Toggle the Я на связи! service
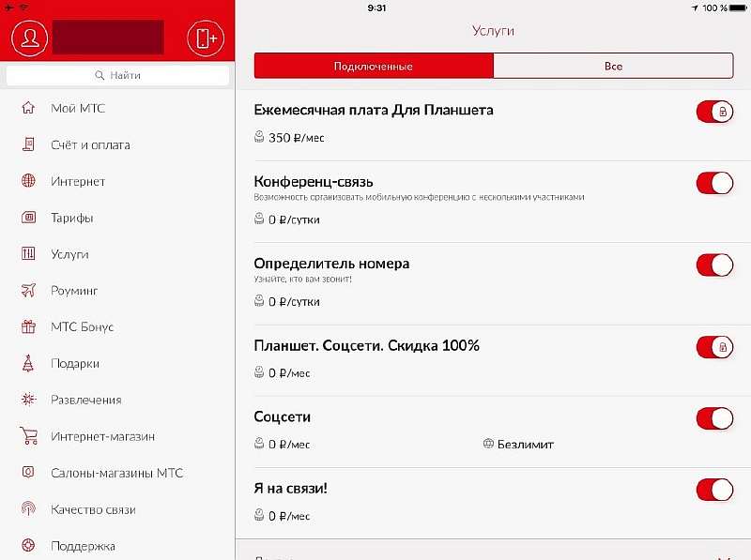Viewport: 751px width, 560px height. pos(714,490)
